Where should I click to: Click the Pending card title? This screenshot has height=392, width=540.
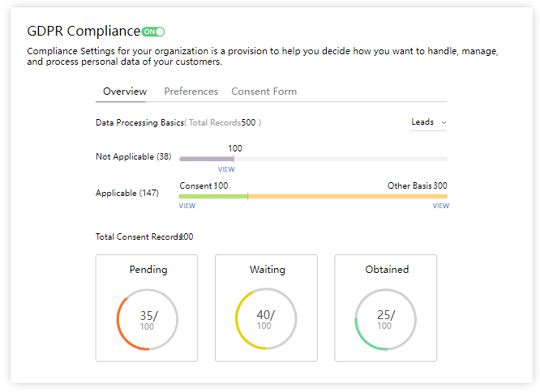pyautogui.click(x=148, y=270)
